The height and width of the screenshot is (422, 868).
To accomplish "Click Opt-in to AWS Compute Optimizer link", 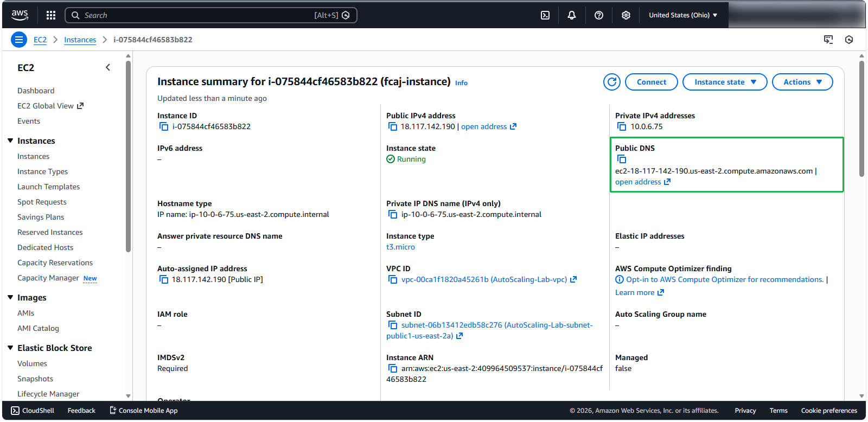I will tap(725, 279).
